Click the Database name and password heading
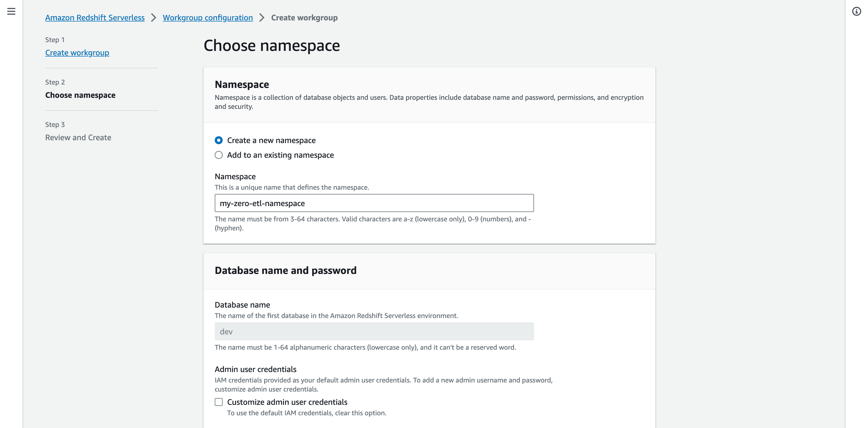The height and width of the screenshot is (428, 868). (285, 270)
